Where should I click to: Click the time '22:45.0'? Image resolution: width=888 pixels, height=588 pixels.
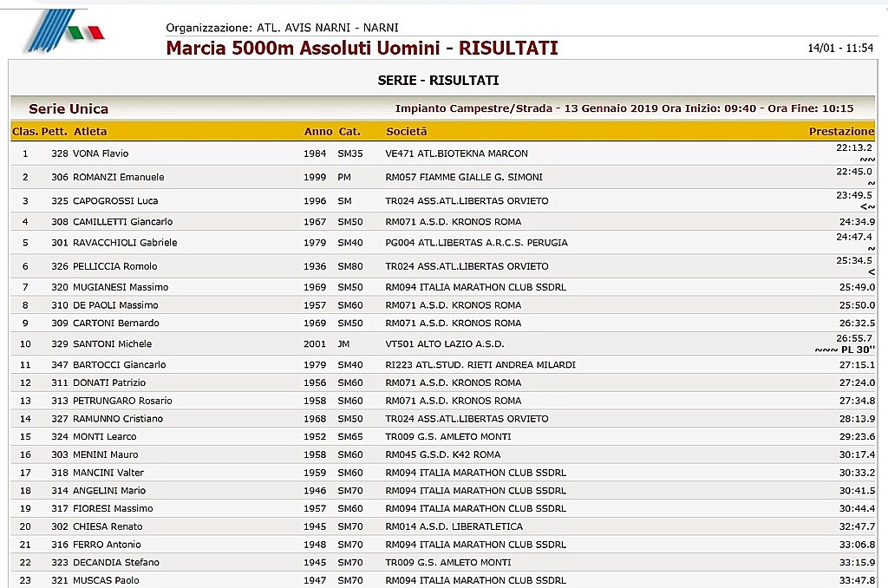tap(854, 172)
